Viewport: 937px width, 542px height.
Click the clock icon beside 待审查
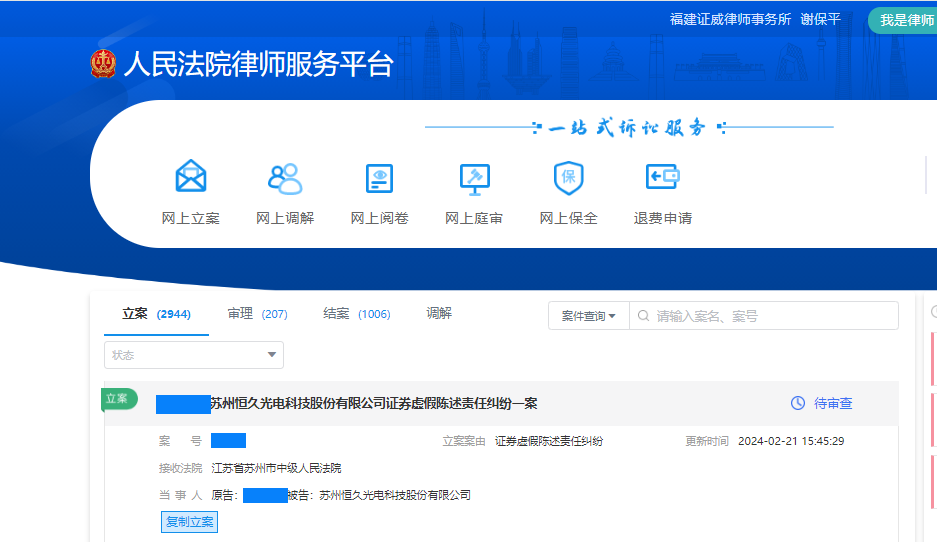(798, 403)
